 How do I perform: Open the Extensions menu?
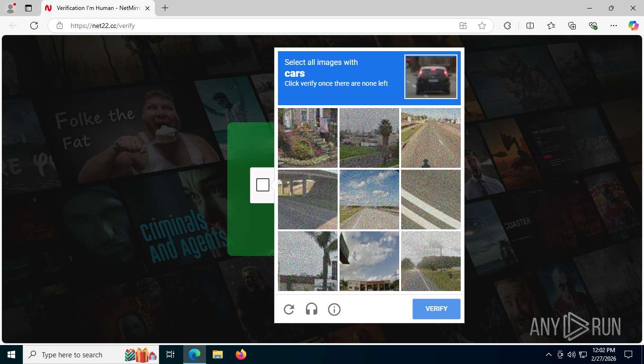507,26
